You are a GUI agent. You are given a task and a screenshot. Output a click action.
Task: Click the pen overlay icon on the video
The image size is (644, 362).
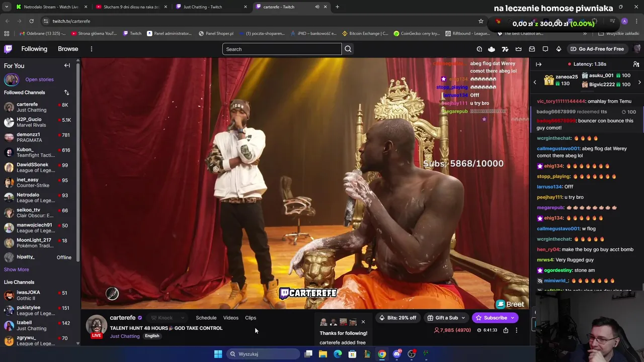tap(112, 294)
